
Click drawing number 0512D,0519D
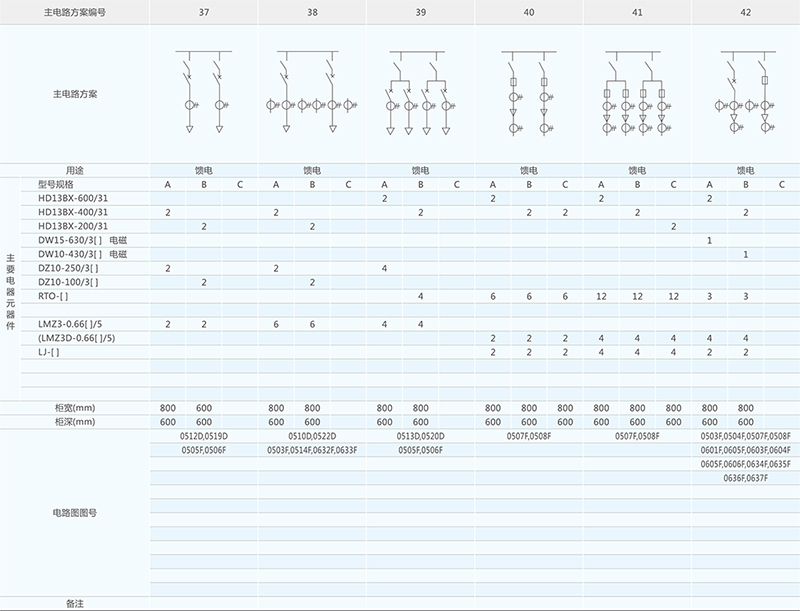point(204,437)
